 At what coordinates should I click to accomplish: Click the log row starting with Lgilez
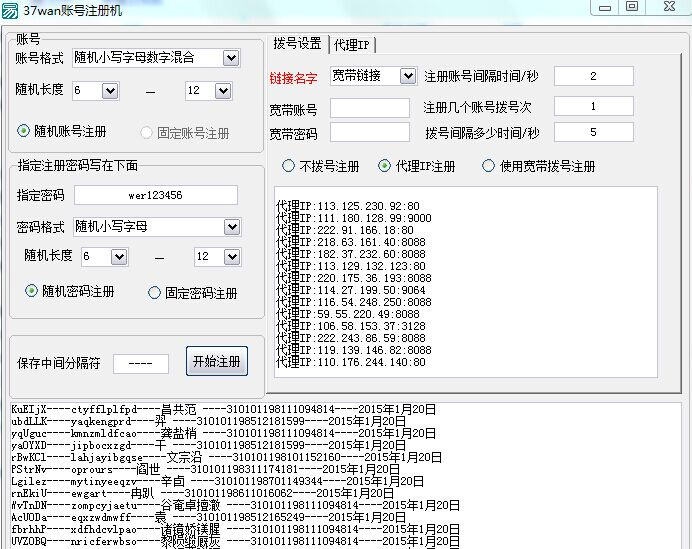217,481
